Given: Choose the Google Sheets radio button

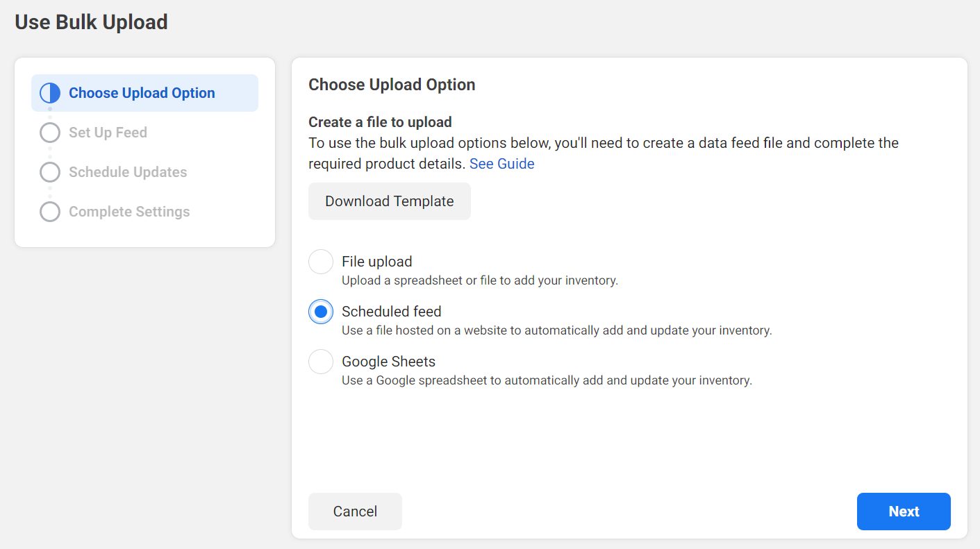Looking at the screenshot, I should coord(321,362).
